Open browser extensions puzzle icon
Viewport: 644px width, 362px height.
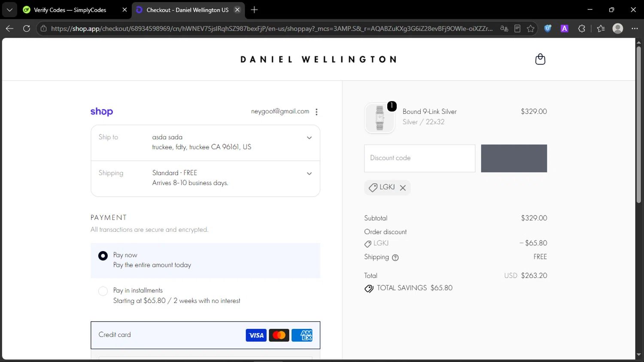point(582,28)
